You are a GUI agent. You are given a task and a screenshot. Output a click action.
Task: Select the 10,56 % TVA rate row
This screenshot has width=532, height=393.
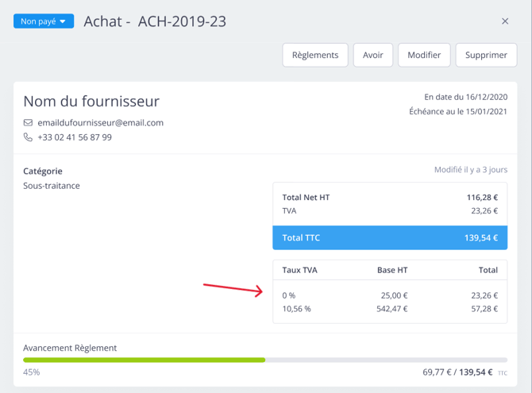tap(389, 309)
